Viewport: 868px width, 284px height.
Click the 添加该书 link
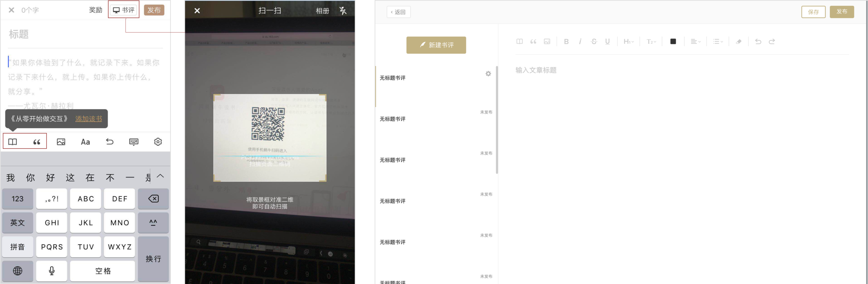[x=89, y=119]
